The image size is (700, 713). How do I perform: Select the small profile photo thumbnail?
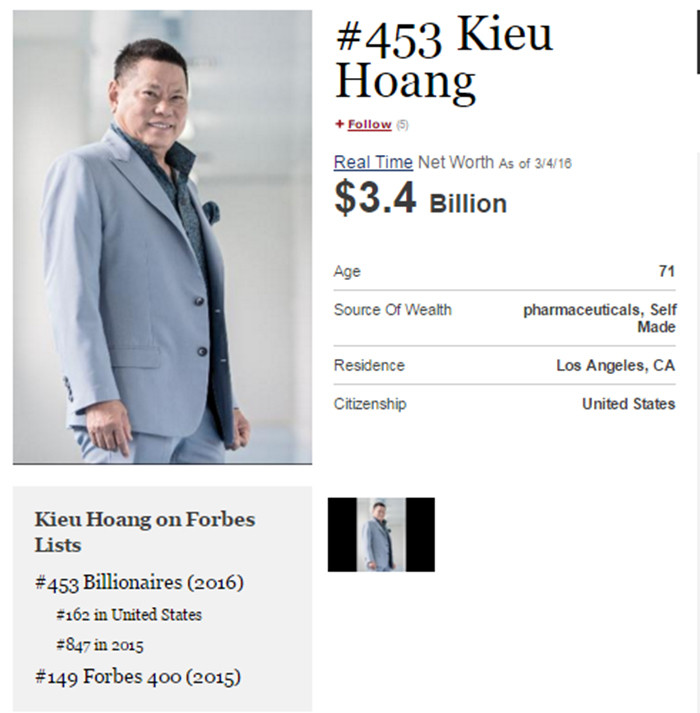(x=381, y=534)
